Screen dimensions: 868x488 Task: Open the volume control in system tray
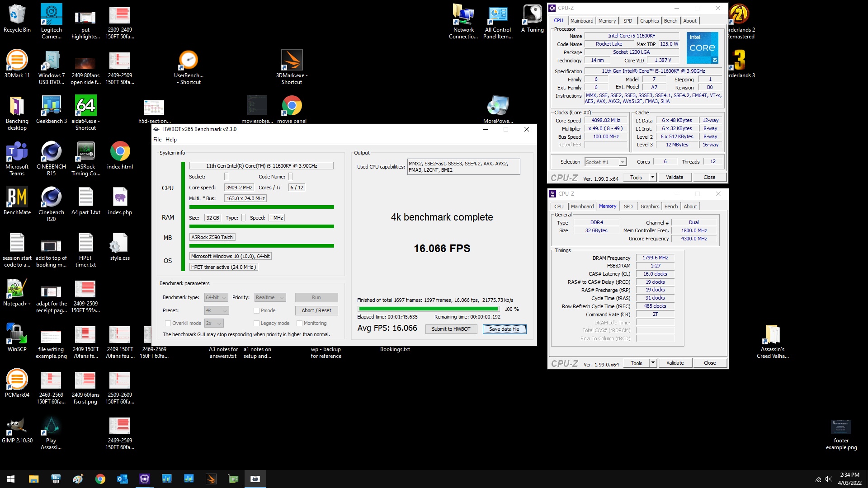pyautogui.click(x=828, y=479)
